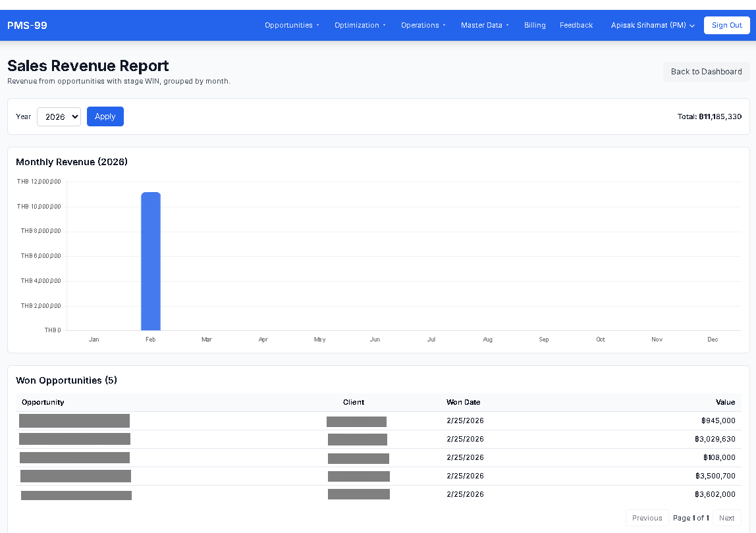Screen dimensions: 756x533
Task: Click the Won Date column header
Action: [x=463, y=402]
